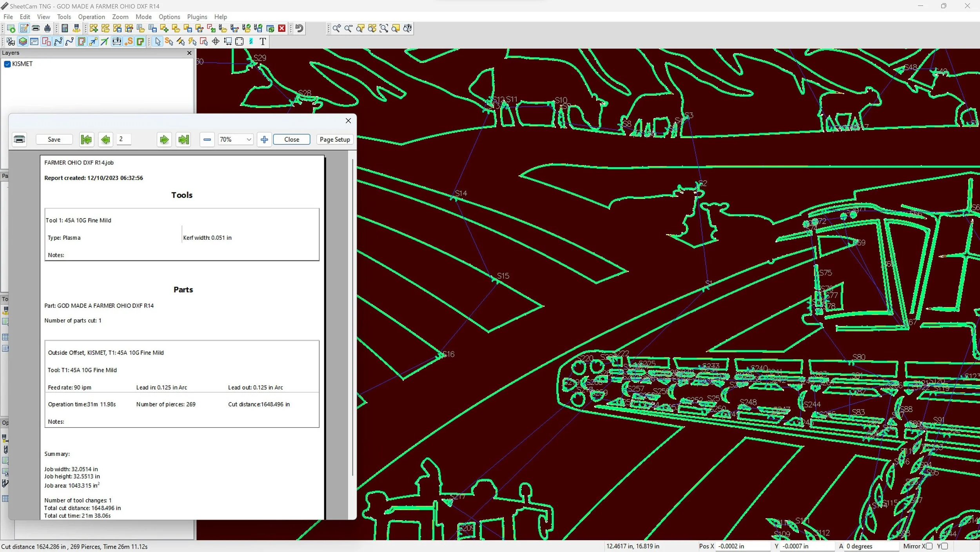Open the calculator tool icon

[65, 28]
